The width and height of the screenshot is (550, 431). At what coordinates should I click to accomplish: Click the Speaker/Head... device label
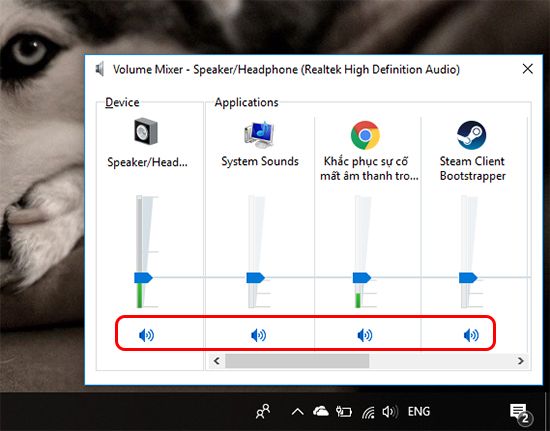click(147, 162)
